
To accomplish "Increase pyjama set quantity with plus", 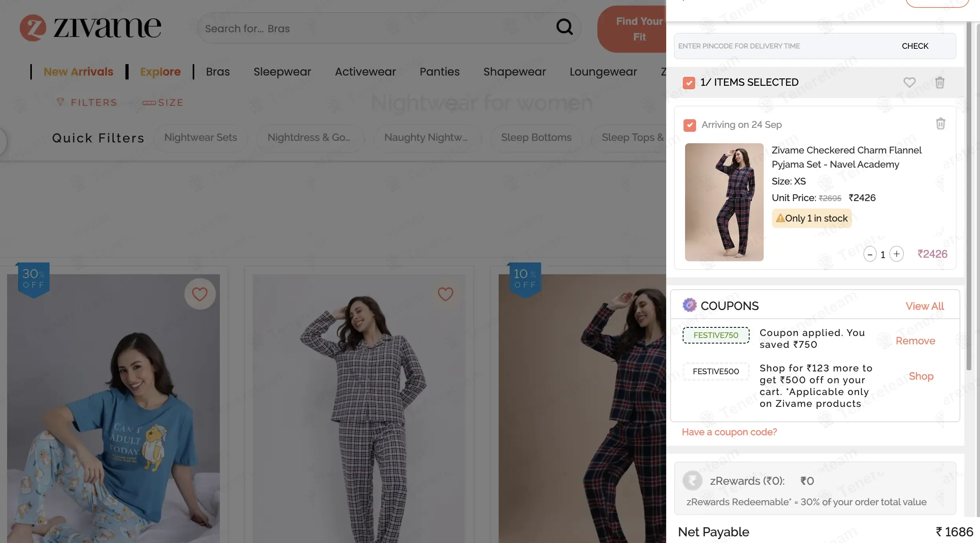I will [x=897, y=254].
